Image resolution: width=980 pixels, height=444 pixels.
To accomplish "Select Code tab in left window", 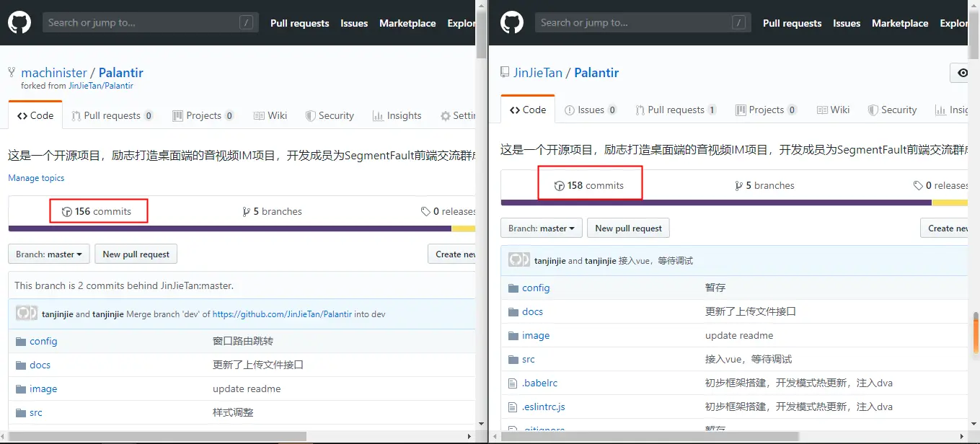I will 35,115.
